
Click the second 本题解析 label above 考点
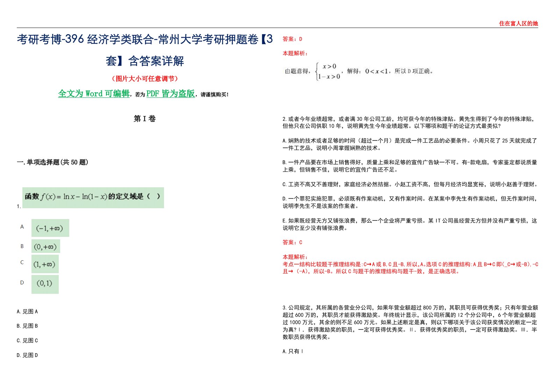[295, 257]
